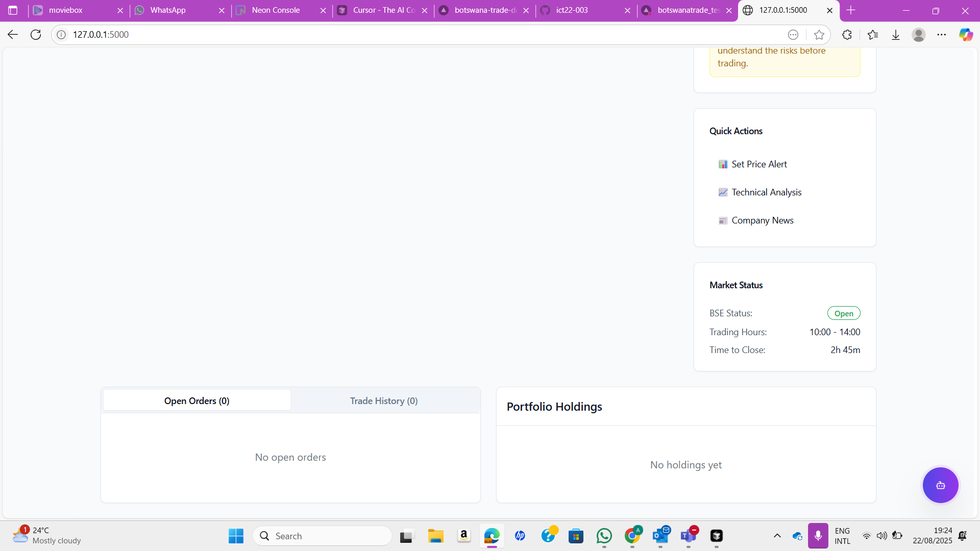Select the Open Orders tab

coord(197,401)
